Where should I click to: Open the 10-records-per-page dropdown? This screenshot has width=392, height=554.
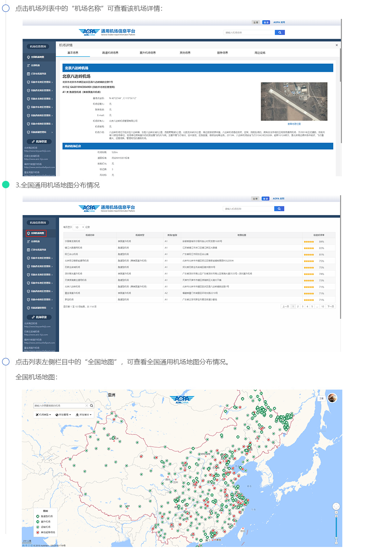[79, 227]
